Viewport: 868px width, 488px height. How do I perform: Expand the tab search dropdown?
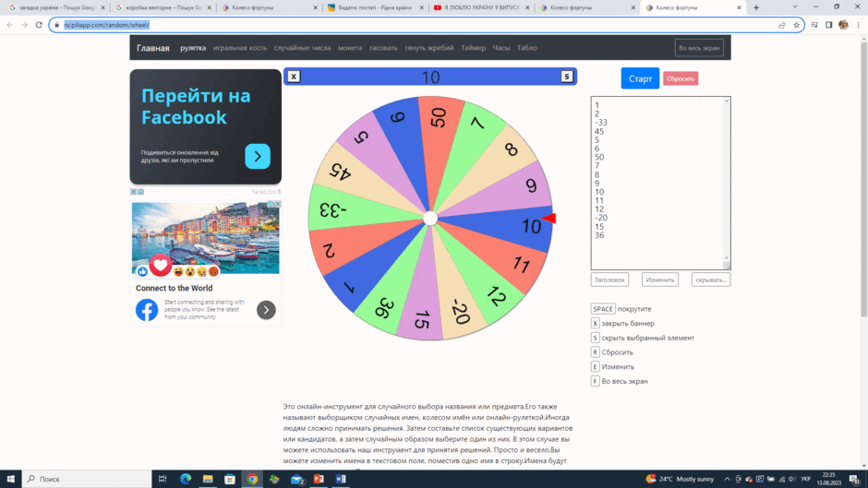point(795,7)
